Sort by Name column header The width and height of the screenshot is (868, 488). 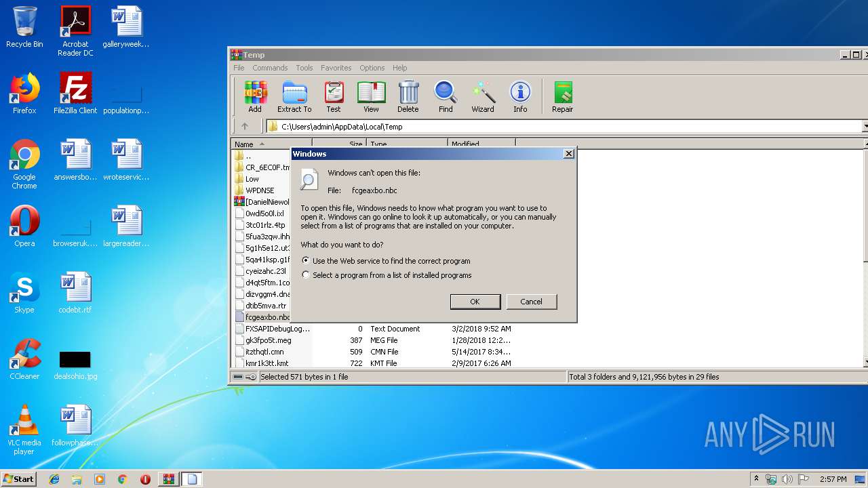271,144
